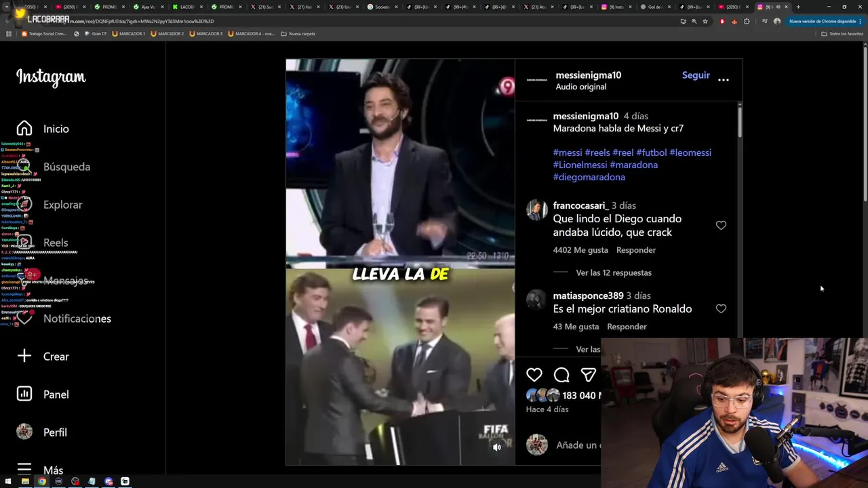Open Nueva carpeta bookmark folder

click(x=298, y=33)
